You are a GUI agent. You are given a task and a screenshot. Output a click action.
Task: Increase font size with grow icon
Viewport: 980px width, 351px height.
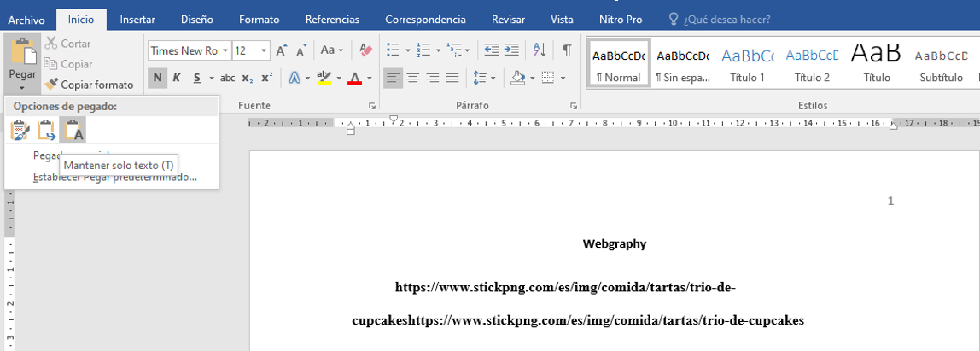(281, 50)
